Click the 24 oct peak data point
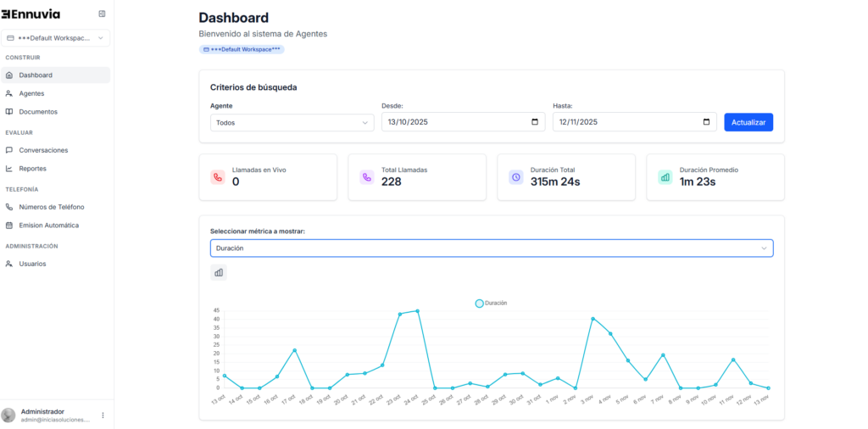The width and height of the screenshot is (868, 429). pyautogui.click(x=417, y=311)
